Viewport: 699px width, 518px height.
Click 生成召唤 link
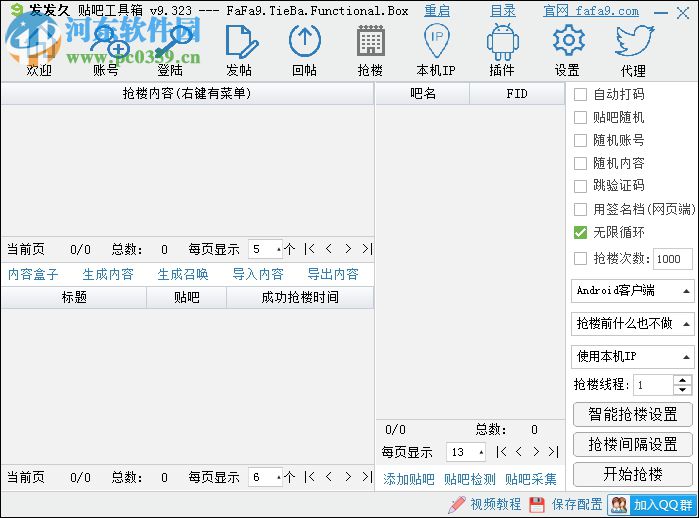point(183,274)
